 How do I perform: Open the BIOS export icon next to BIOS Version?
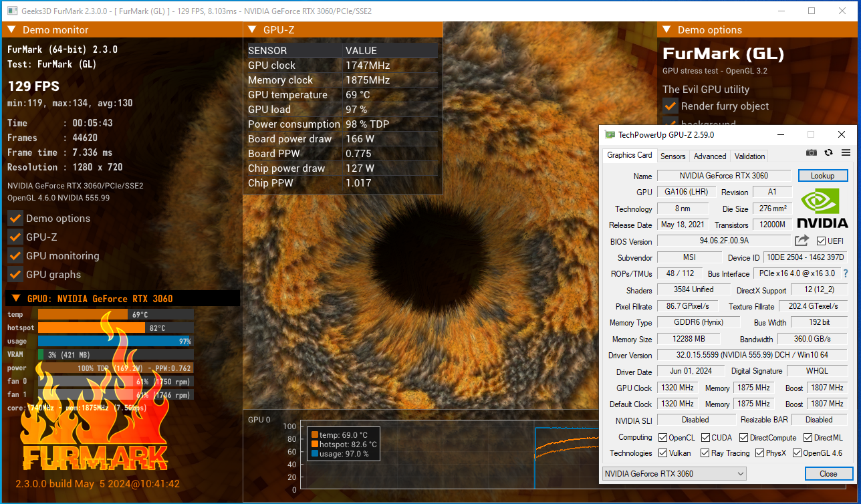coord(801,241)
